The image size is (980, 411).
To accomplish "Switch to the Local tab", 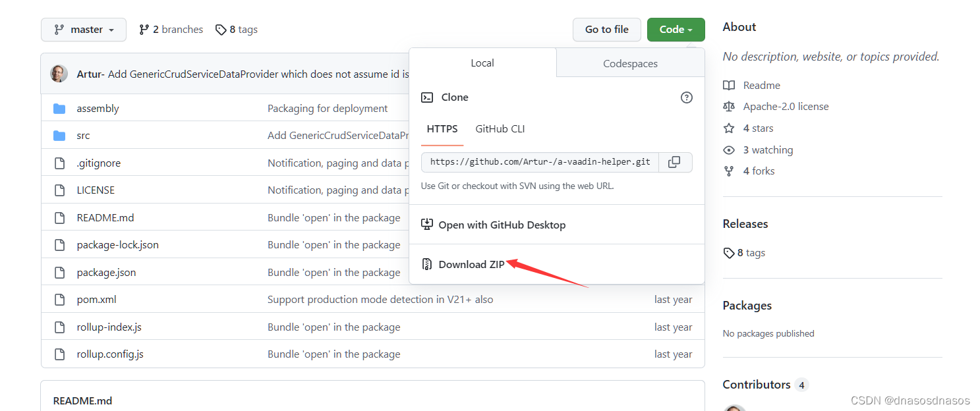I will [482, 63].
